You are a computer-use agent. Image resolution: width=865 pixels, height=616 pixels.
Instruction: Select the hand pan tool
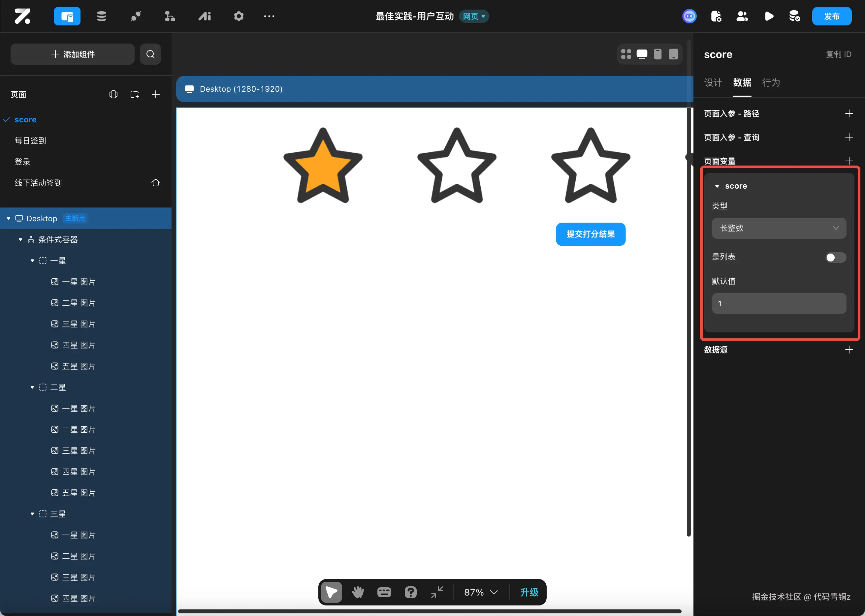tap(358, 592)
